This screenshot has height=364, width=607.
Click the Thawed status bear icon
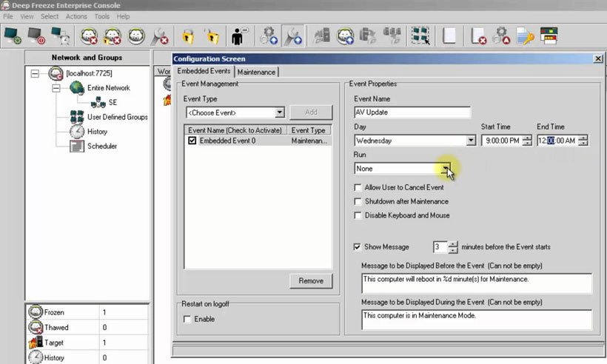(36, 327)
